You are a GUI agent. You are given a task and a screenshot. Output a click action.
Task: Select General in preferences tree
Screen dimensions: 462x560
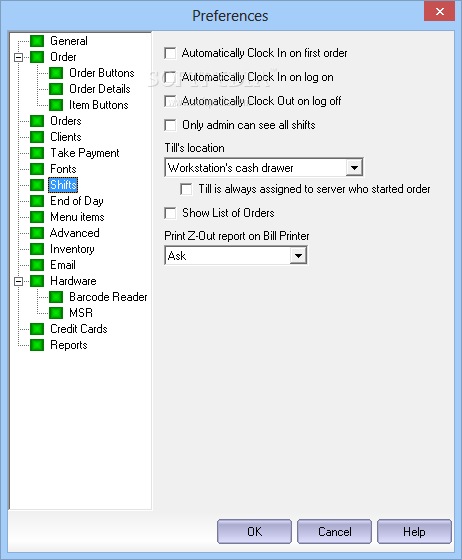point(69,41)
